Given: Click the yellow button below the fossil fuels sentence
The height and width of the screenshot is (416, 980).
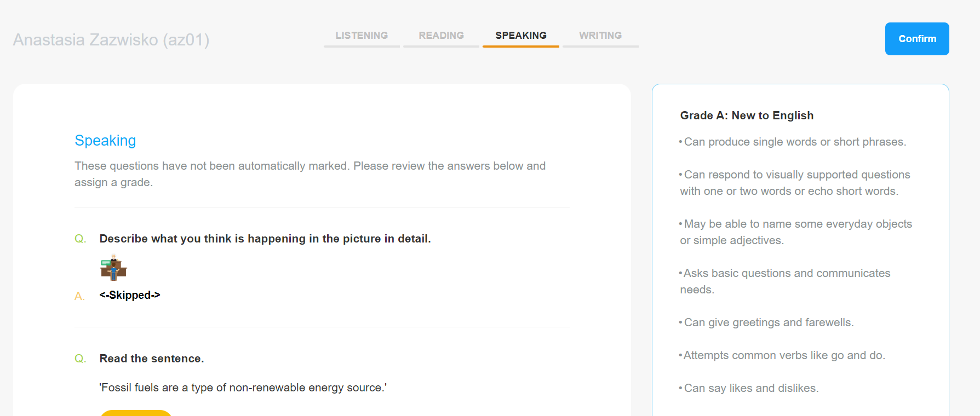Looking at the screenshot, I should 136,413.
